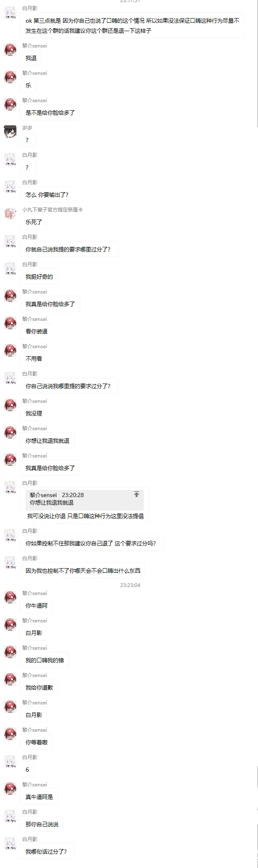Click the jump-to-original arrow in the quoted reply
258x868 pixels.
(137, 494)
